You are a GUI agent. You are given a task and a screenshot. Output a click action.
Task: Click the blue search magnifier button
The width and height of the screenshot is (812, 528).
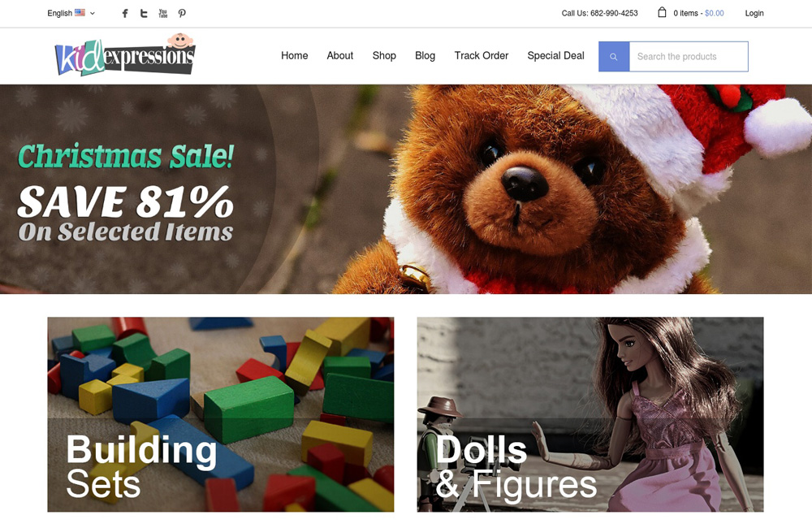tap(614, 57)
